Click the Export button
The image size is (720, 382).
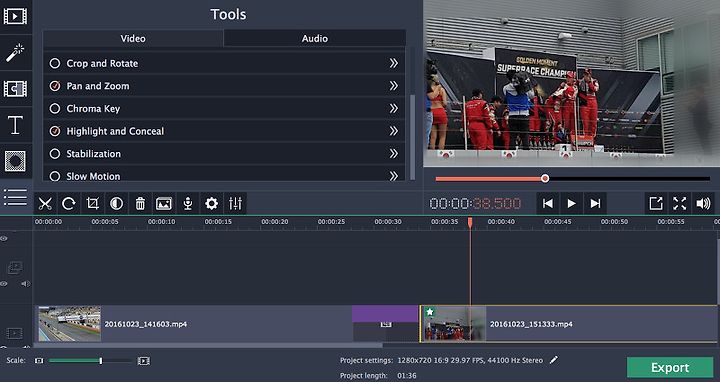[670, 368]
